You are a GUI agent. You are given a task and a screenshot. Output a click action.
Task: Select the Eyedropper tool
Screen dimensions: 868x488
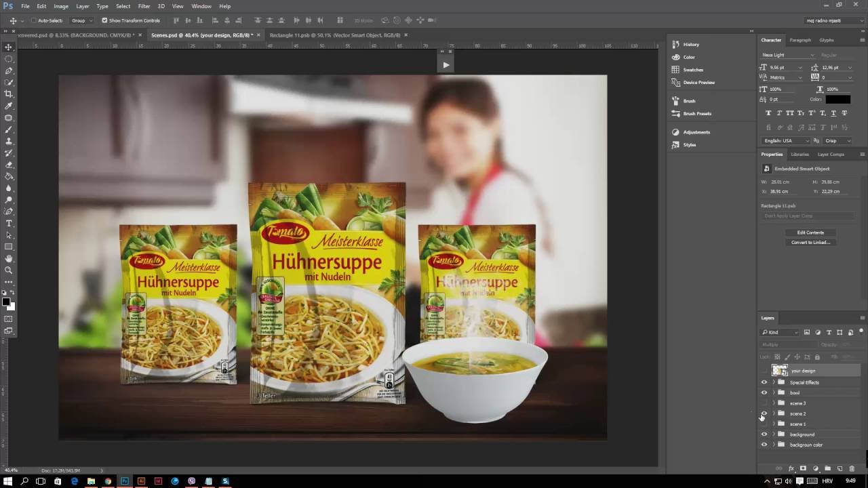click(9, 106)
